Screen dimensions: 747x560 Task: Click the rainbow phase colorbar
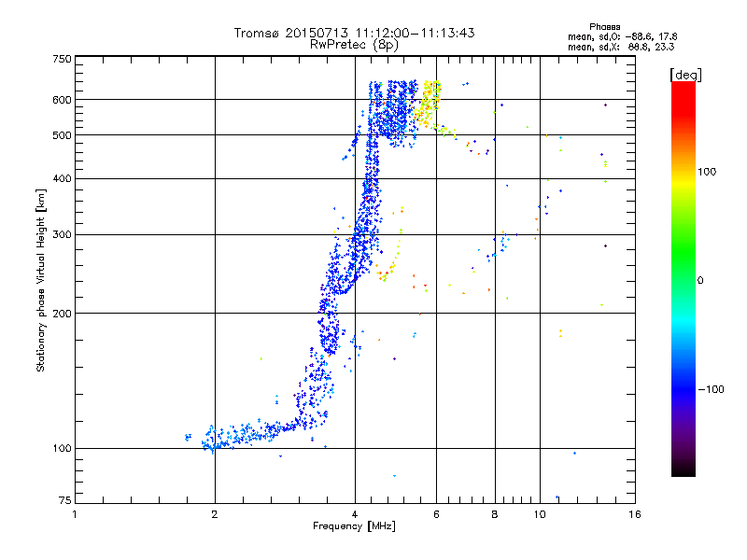tap(684, 278)
